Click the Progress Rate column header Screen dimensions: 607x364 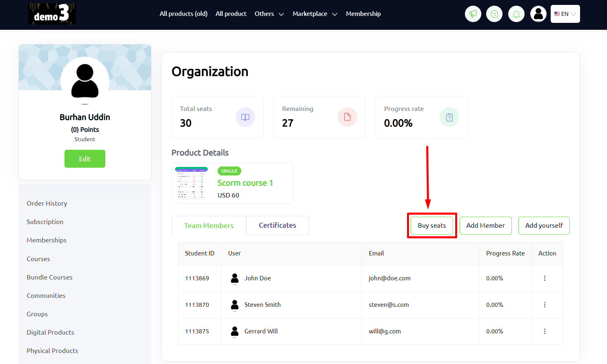(505, 253)
